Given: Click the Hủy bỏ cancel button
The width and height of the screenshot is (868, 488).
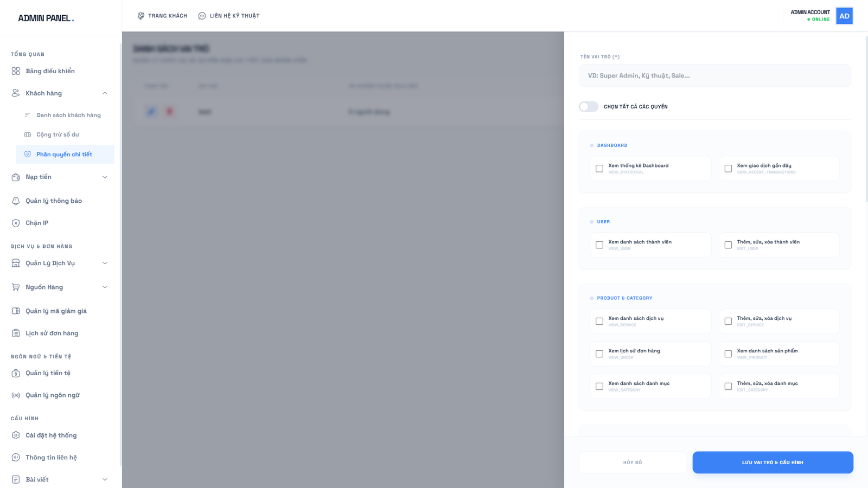Looking at the screenshot, I should pos(633,463).
